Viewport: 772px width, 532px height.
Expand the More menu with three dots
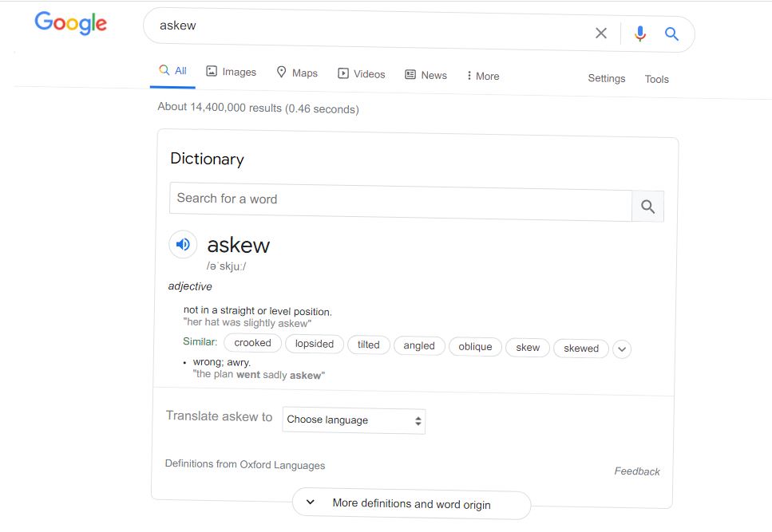coord(483,77)
